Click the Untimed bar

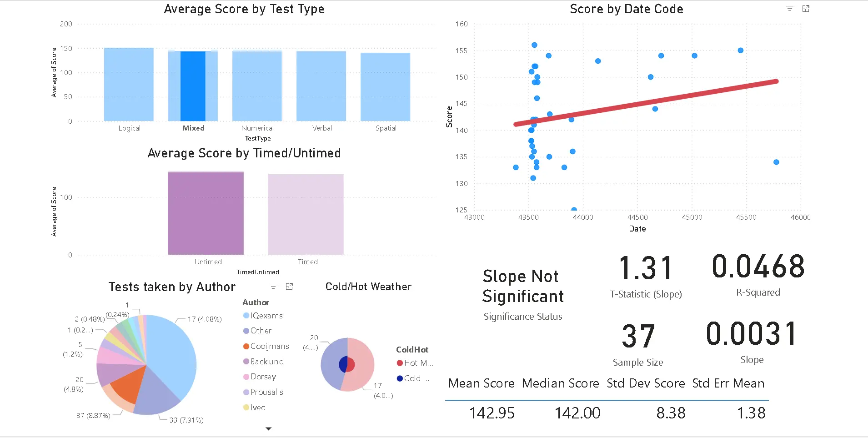206,213
